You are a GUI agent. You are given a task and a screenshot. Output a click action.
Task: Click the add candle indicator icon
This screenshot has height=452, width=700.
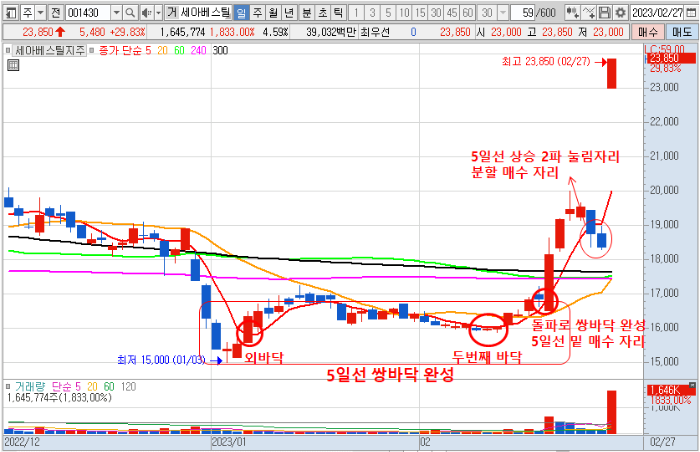(x=572, y=13)
